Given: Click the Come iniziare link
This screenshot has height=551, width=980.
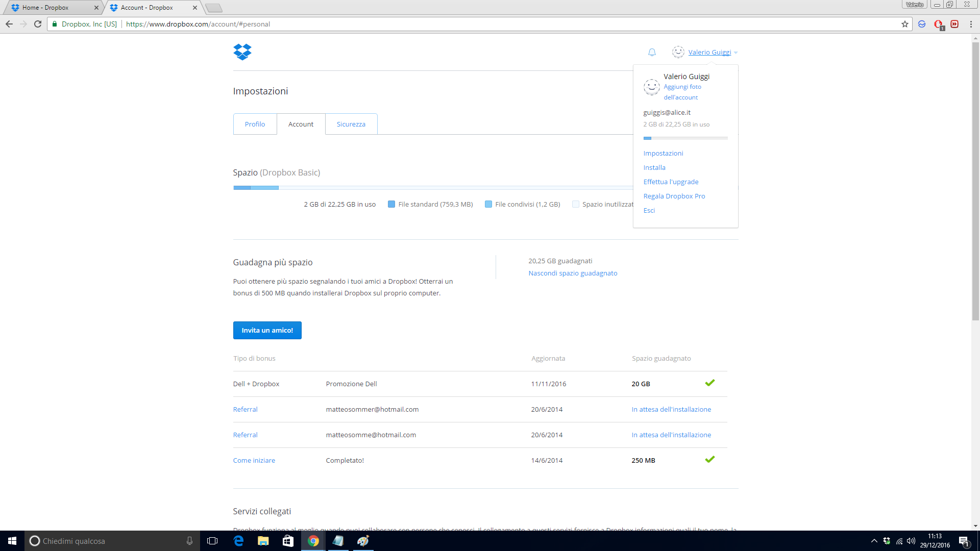Looking at the screenshot, I should (x=254, y=460).
